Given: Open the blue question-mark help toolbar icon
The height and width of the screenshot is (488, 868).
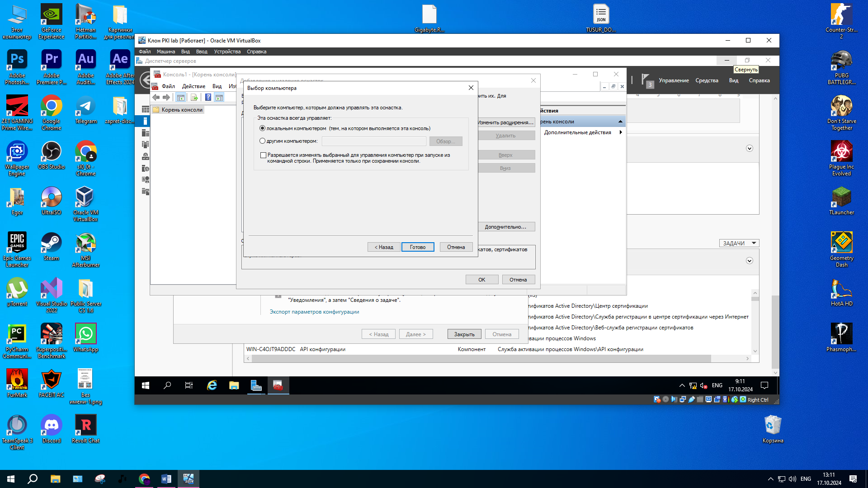Looking at the screenshot, I should tap(208, 98).
